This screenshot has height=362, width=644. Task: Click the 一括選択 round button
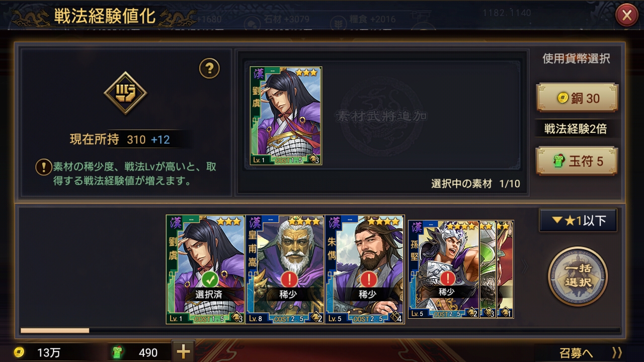click(578, 276)
